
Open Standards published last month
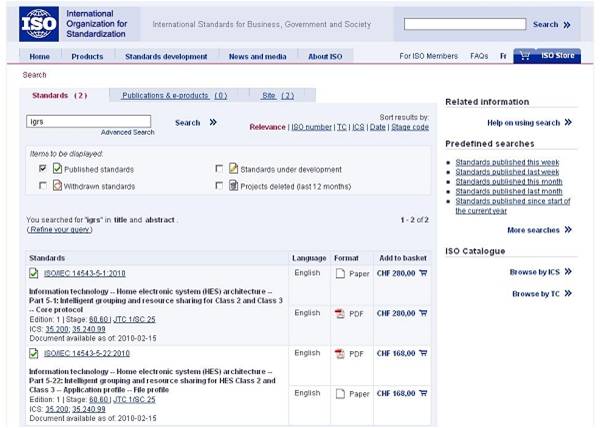click(509, 191)
